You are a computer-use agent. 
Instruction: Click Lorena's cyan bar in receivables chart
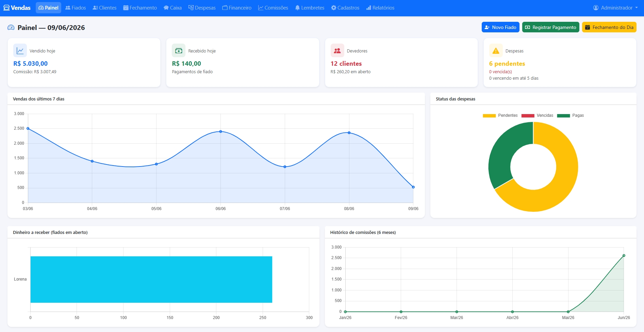coord(151,280)
